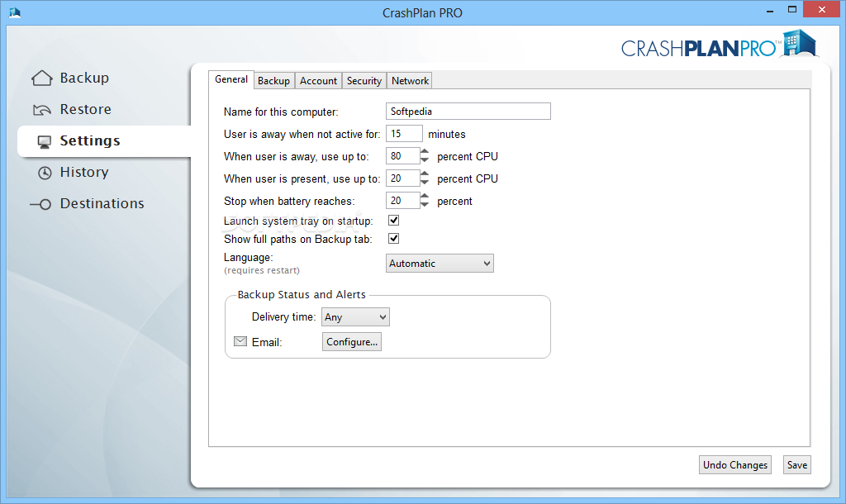Click the CrashPlan app icon in title bar
The width and height of the screenshot is (846, 504).
click(x=15, y=12)
